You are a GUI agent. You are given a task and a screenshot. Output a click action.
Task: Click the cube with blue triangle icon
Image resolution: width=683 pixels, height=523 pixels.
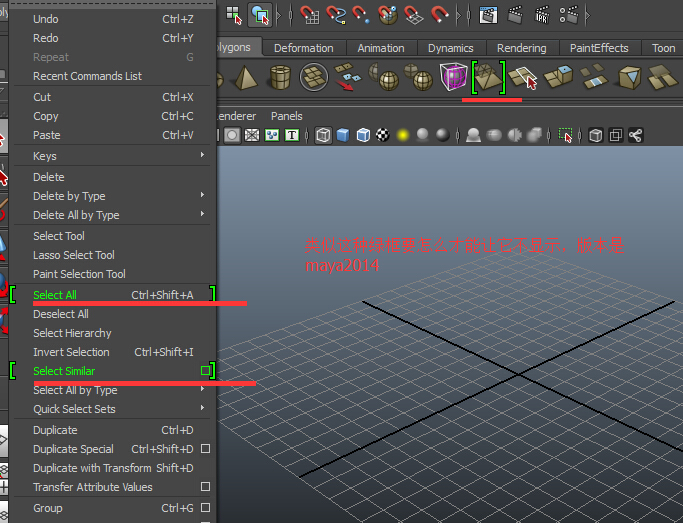[629, 78]
